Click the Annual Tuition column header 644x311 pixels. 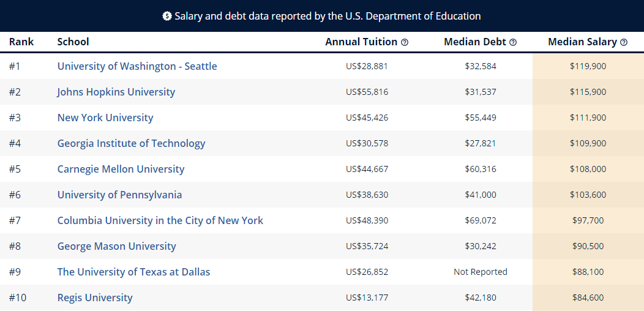point(362,42)
